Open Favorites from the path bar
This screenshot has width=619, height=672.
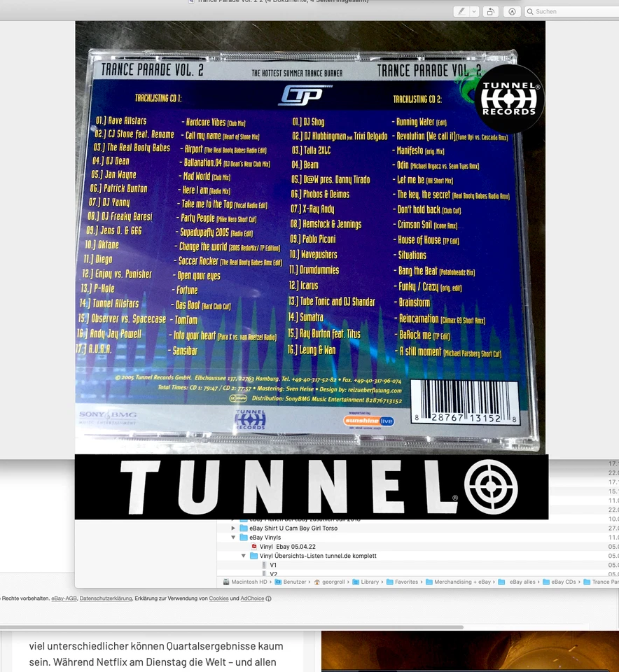pos(405,582)
